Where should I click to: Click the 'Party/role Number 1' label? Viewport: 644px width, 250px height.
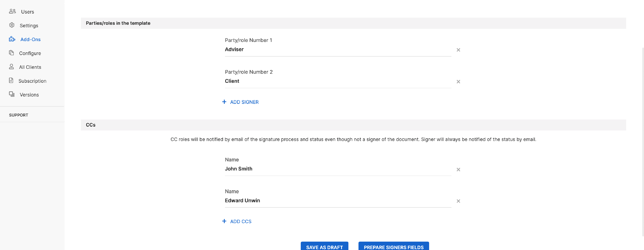[248, 40]
